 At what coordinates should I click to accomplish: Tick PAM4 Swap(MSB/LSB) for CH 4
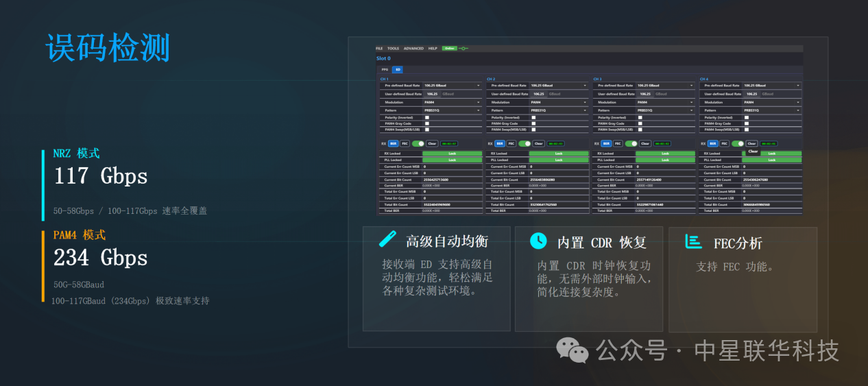747,129
